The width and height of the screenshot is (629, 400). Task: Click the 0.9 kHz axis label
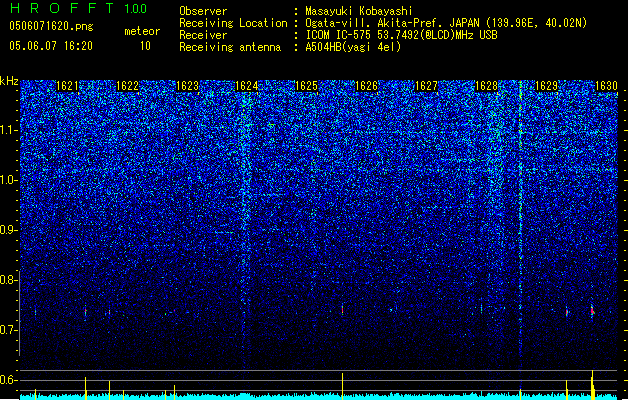pyautogui.click(x=7, y=230)
